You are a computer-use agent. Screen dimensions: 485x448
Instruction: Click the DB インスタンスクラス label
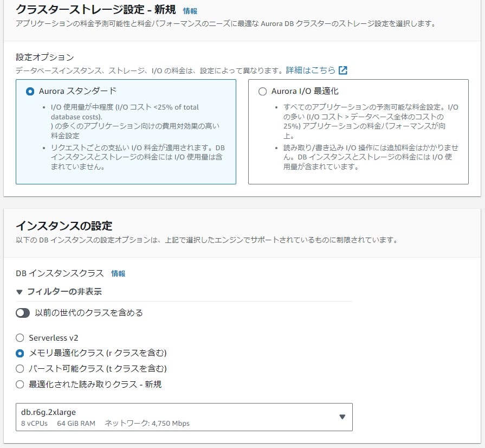(x=60, y=273)
